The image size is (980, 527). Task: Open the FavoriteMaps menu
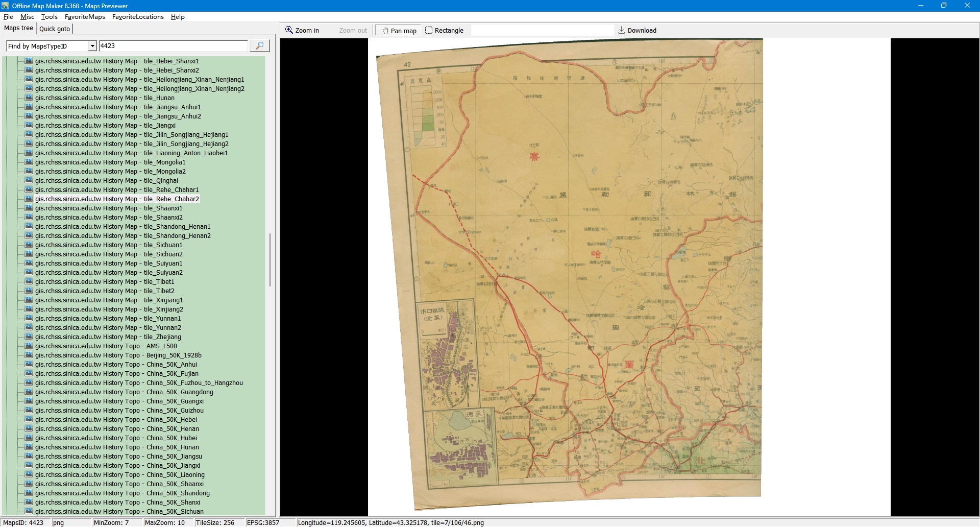85,17
